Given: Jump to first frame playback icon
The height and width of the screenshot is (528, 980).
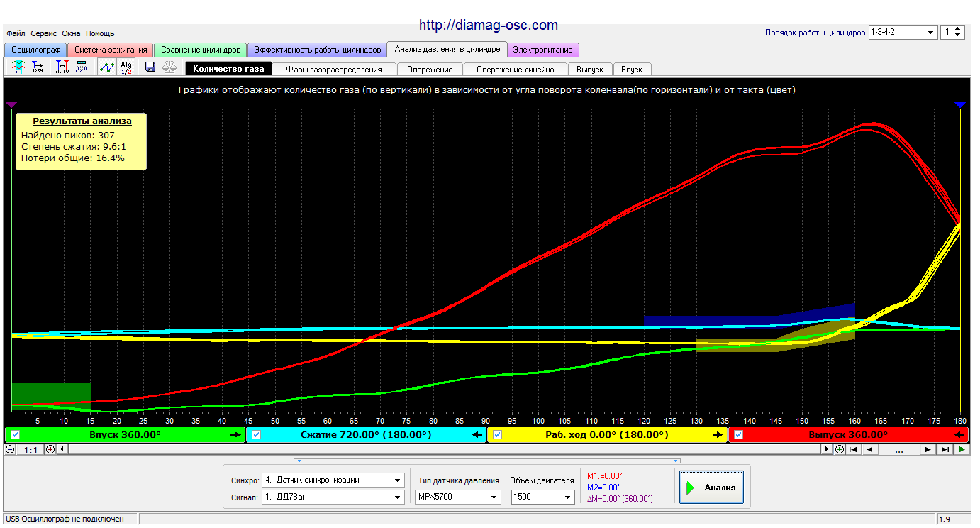Looking at the screenshot, I should 853,449.
